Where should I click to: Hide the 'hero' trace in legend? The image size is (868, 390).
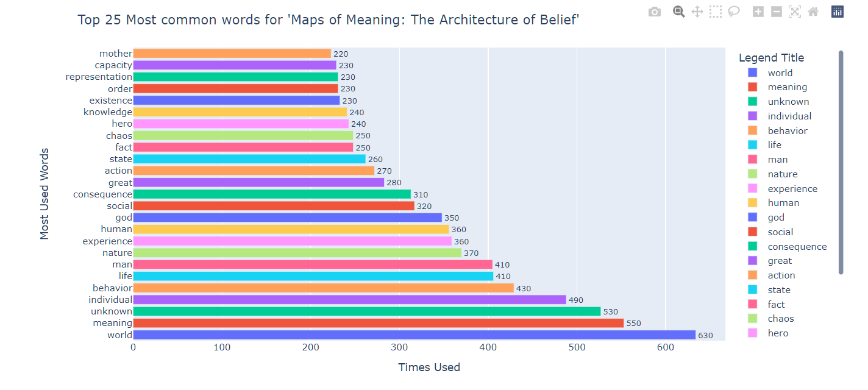coord(778,333)
